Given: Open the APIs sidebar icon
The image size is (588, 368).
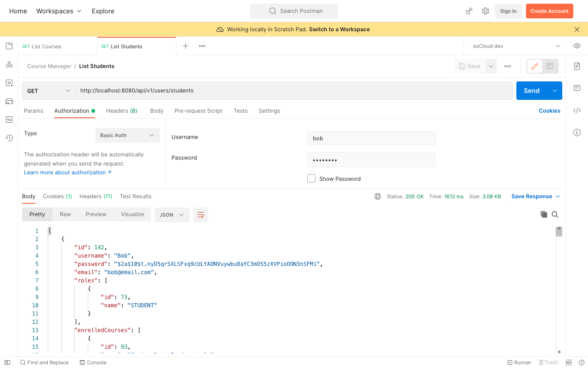Looking at the screenshot, I should 9,64.
